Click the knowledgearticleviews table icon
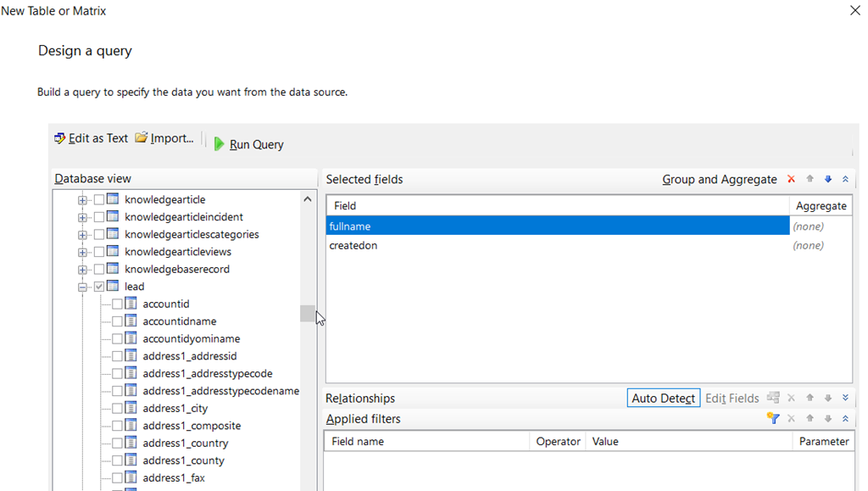The height and width of the screenshot is (491, 868). [x=113, y=251]
